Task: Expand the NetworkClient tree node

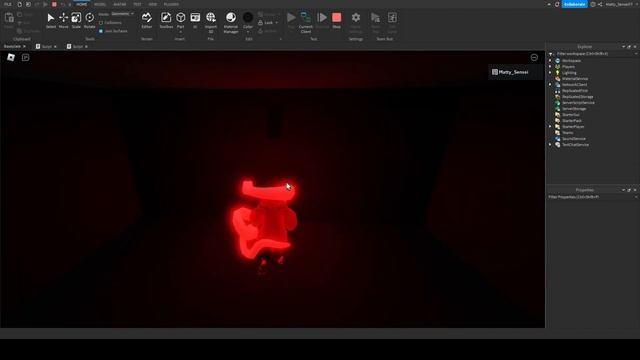Action: pos(550,84)
